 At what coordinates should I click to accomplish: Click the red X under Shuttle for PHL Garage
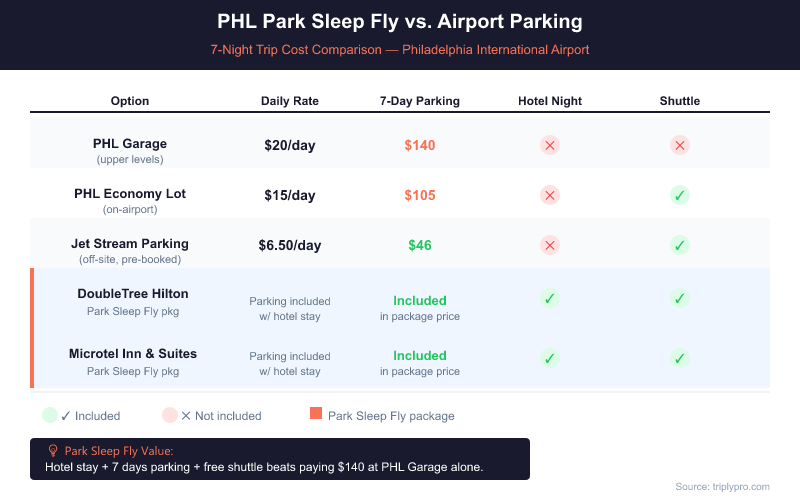pos(680,145)
